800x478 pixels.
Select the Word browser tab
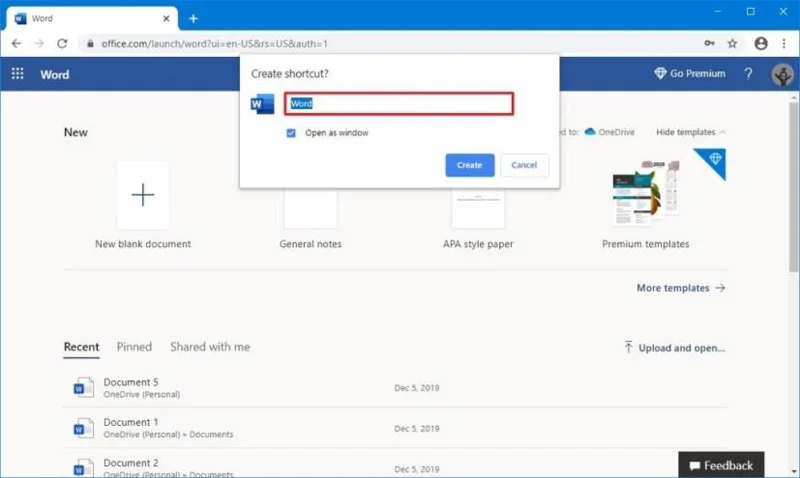92,18
